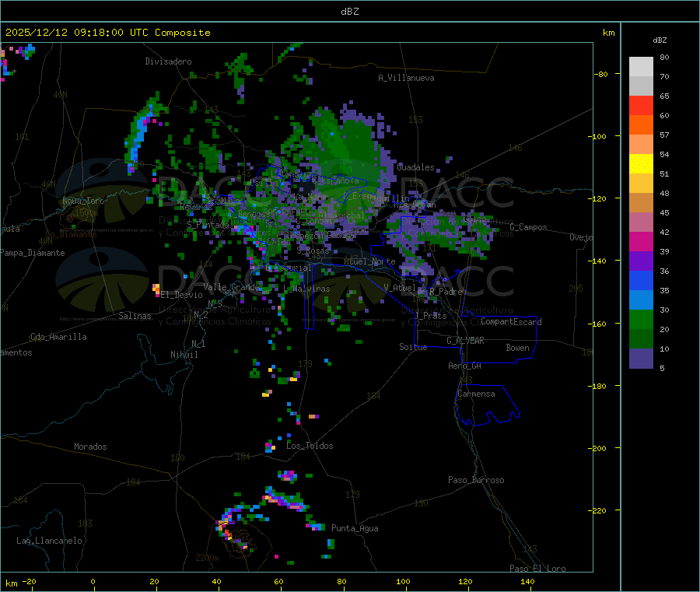Click the Divisadero place label
The image size is (700, 592).
point(168,61)
